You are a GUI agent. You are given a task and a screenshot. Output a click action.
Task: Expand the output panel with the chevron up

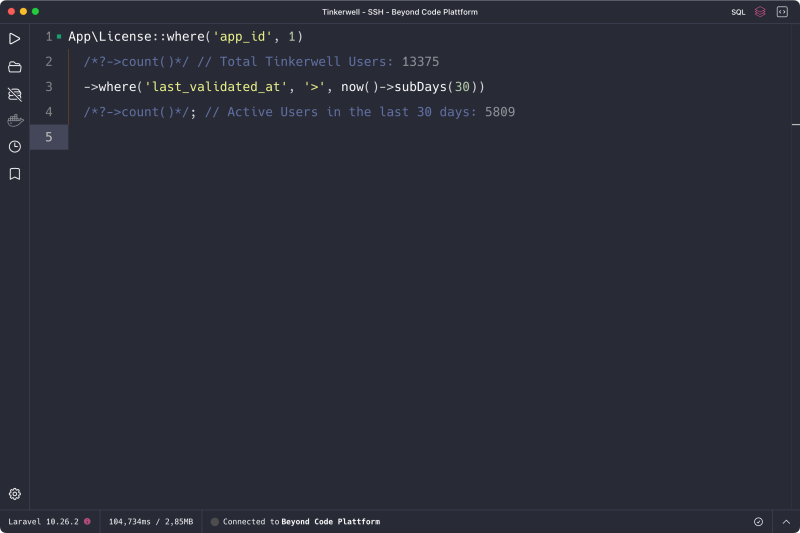pyautogui.click(x=786, y=521)
